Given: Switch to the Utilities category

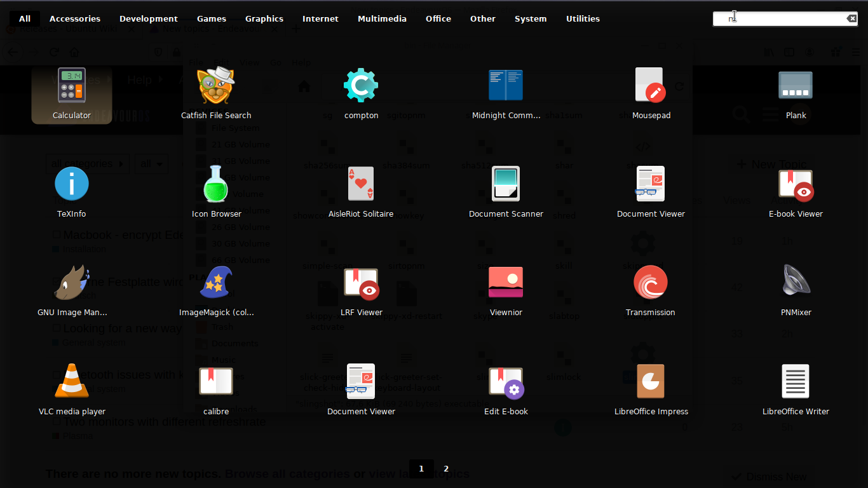Looking at the screenshot, I should point(583,18).
